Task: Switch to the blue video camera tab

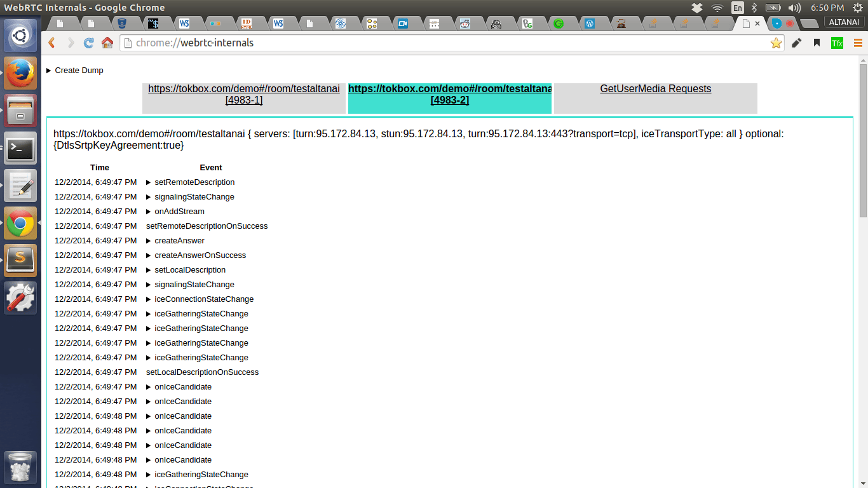Action: 403,24
